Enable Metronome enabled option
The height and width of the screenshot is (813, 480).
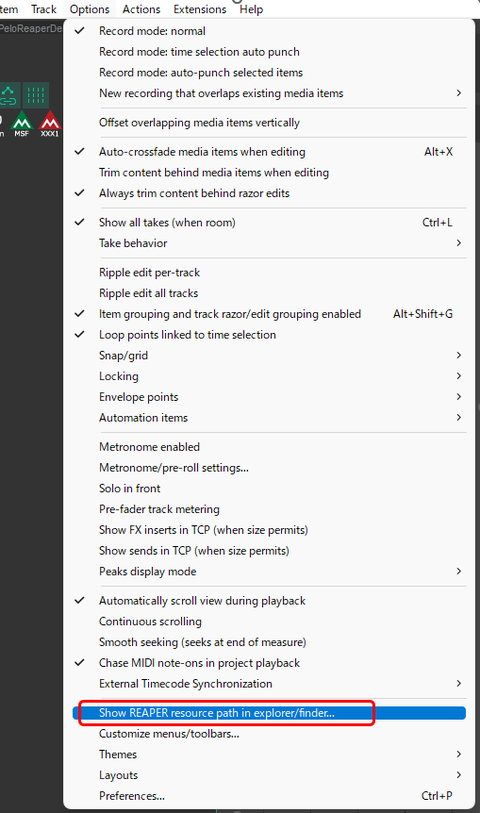coord(269,447)
